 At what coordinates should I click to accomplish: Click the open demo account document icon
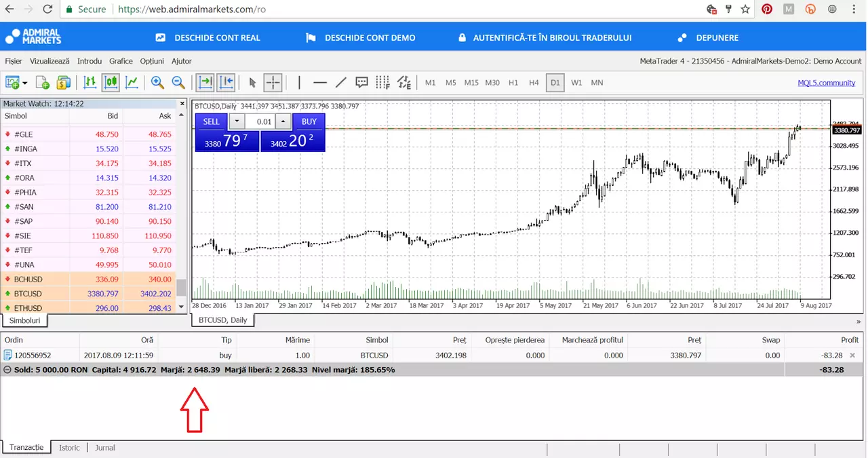tap(42, 83)
